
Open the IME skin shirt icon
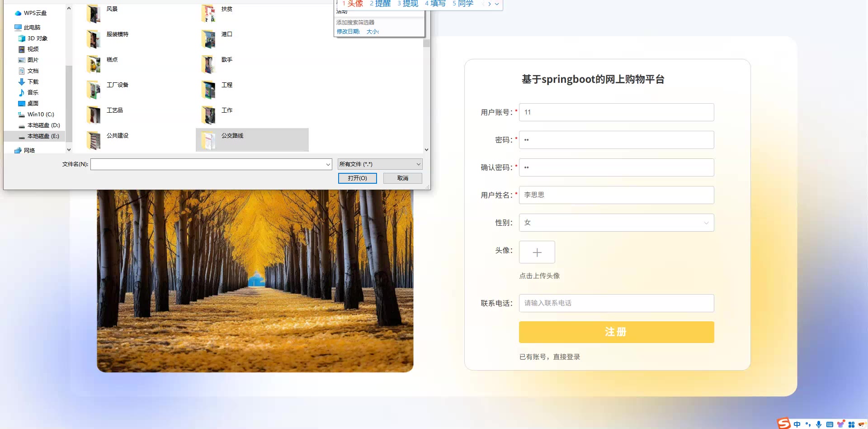[840, 424]
